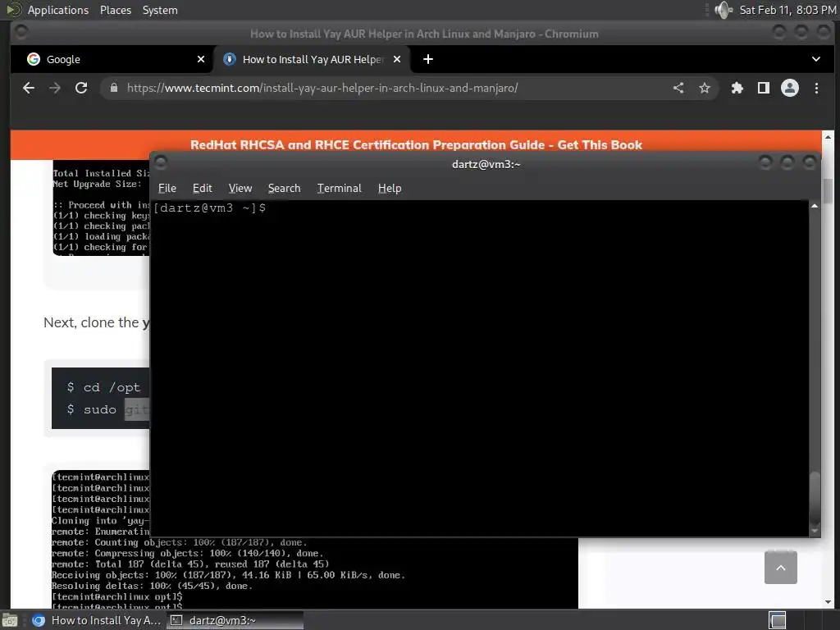This screenshot has width=840, height=630.
Task: Expand tab search dropdown arrow
Action: click(x=816, y=59)
